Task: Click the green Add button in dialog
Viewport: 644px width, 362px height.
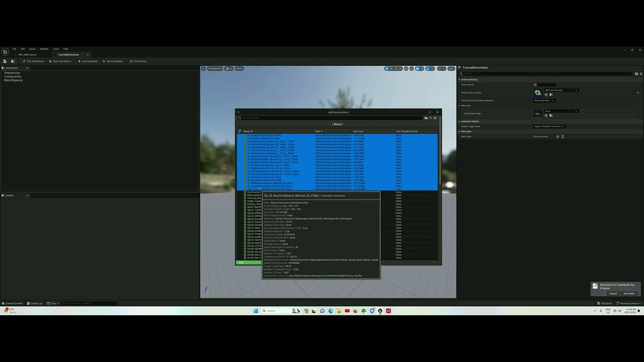Action: point(249,262)
